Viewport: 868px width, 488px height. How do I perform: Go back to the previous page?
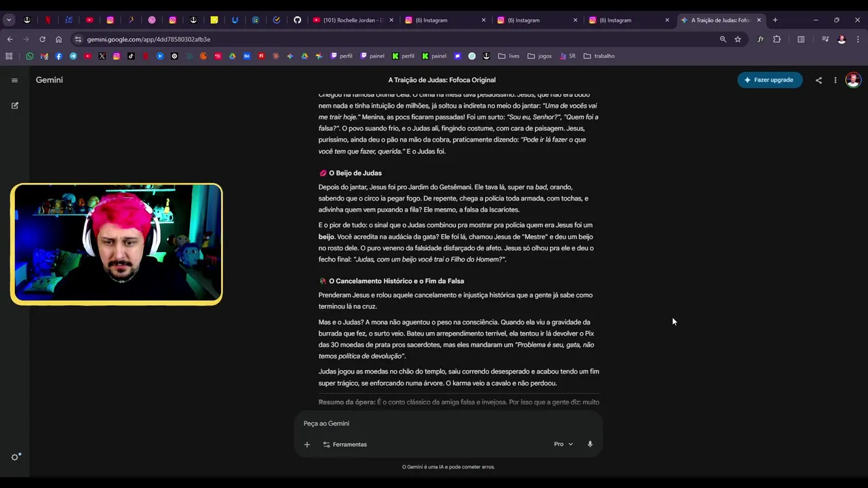(9, 39)
